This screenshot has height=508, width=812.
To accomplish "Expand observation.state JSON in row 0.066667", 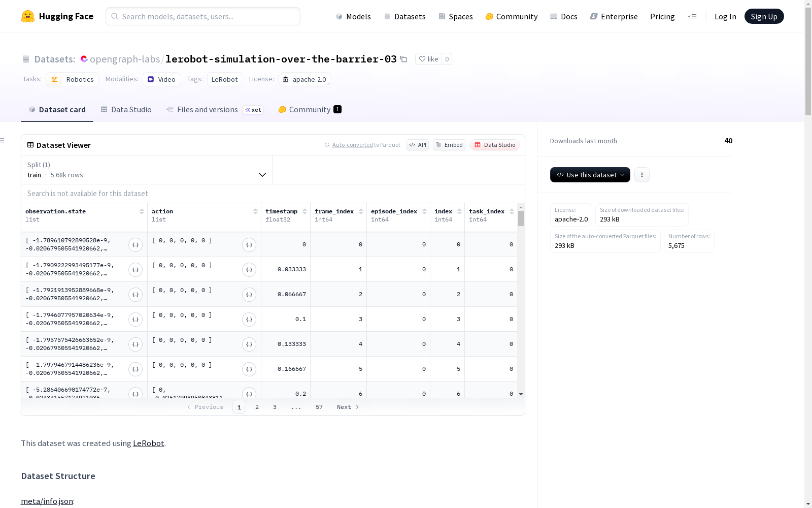I will (x=136, y=295).
